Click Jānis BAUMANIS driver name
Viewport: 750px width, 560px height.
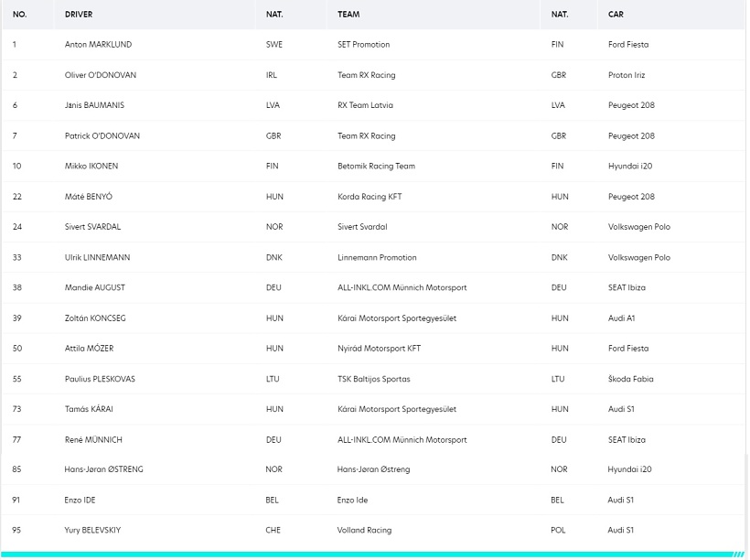(x=94, y=105)
